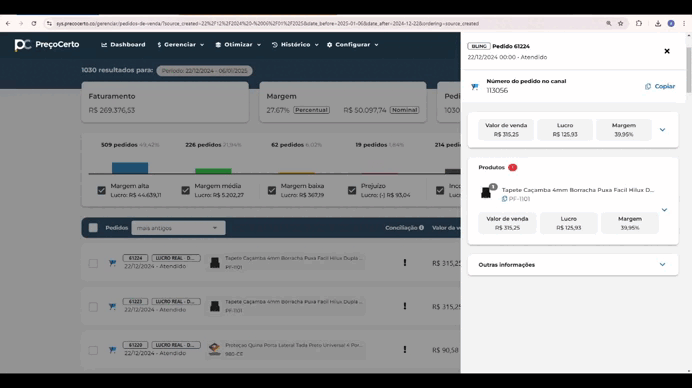Image resolution: width=692 pixels, height=388 pixels.
Task: Open browser extensions icon
Action: (639, 23)
